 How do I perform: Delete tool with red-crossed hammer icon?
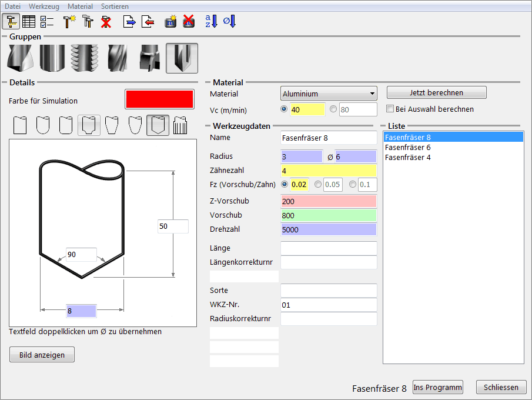106,21
